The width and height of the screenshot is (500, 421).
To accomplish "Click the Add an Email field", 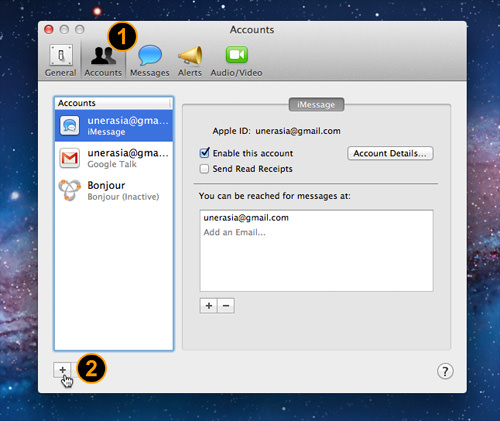I will point(235,232).
